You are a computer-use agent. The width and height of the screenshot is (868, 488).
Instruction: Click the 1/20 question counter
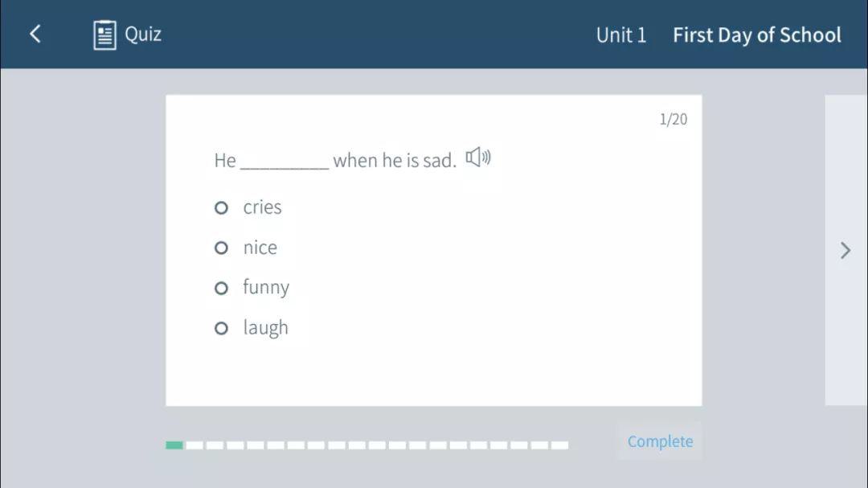coord(674,119)
